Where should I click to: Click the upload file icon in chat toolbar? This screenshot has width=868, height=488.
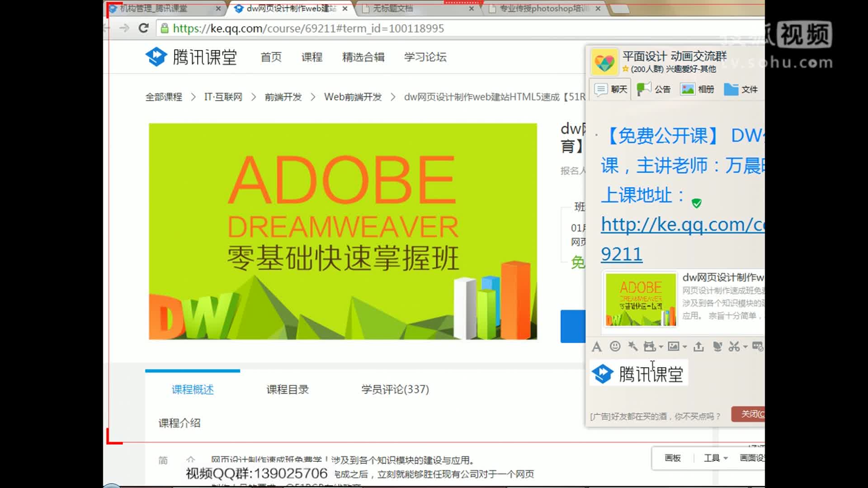pyautogui.click(x=698, y=346)
